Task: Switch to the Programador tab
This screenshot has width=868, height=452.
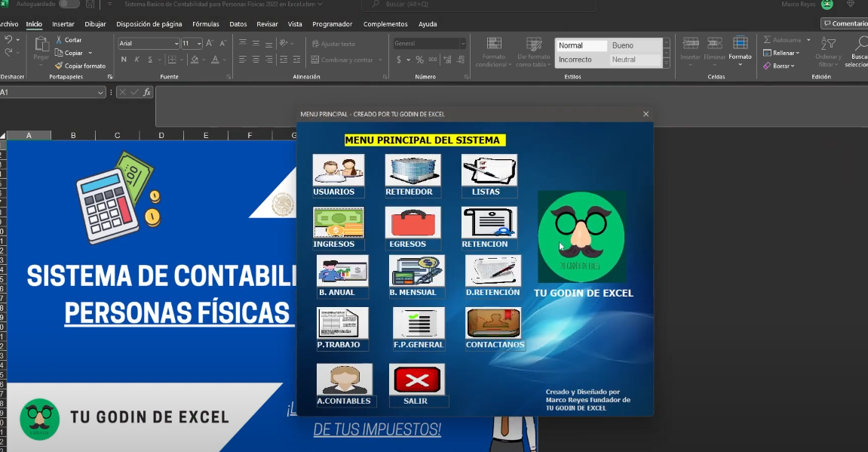Action: [x=332, y=24]
